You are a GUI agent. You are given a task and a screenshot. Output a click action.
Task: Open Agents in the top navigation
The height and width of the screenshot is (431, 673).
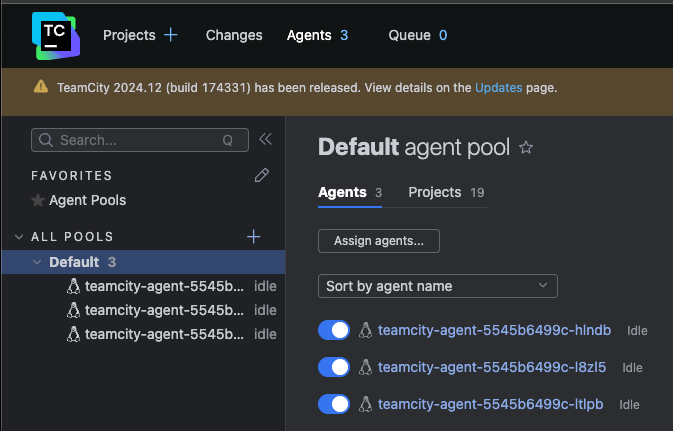[309, 35]
